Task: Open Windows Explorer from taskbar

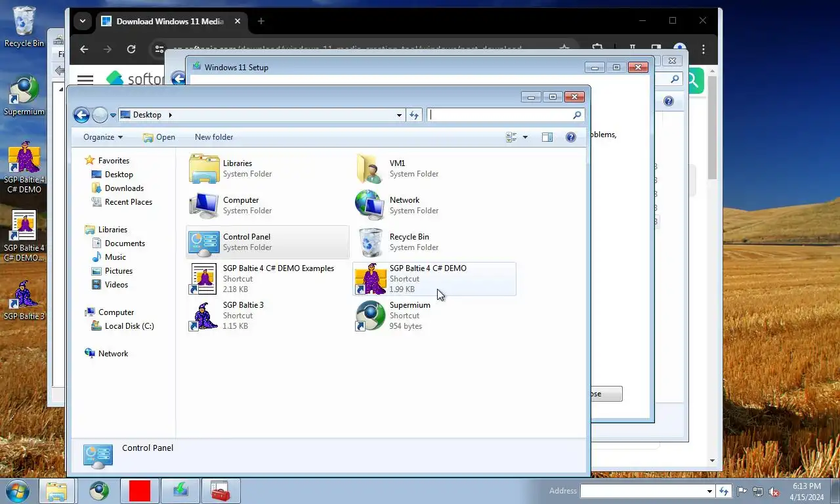Action: point(57,491)
